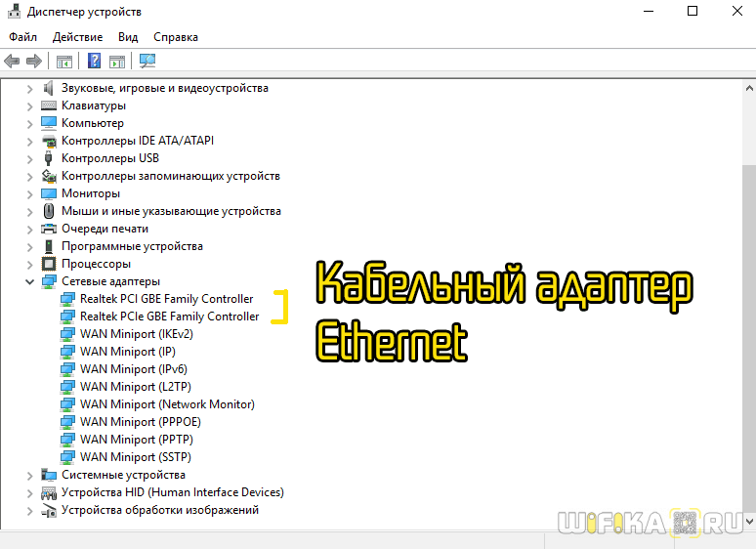Image resolution: width=756 pixels, height=549 pixels.
Task: Click the Процессоры chip icon
Action: 49,264
